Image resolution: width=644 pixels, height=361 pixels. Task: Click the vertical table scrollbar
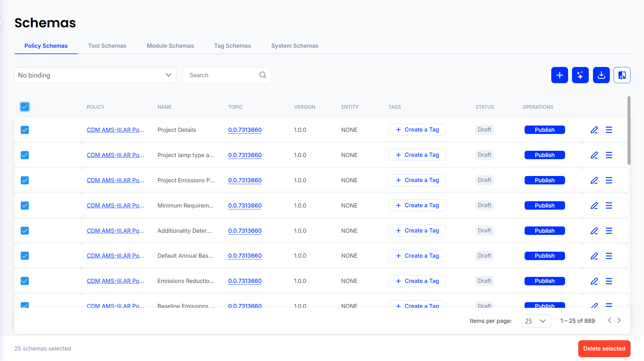629,131
